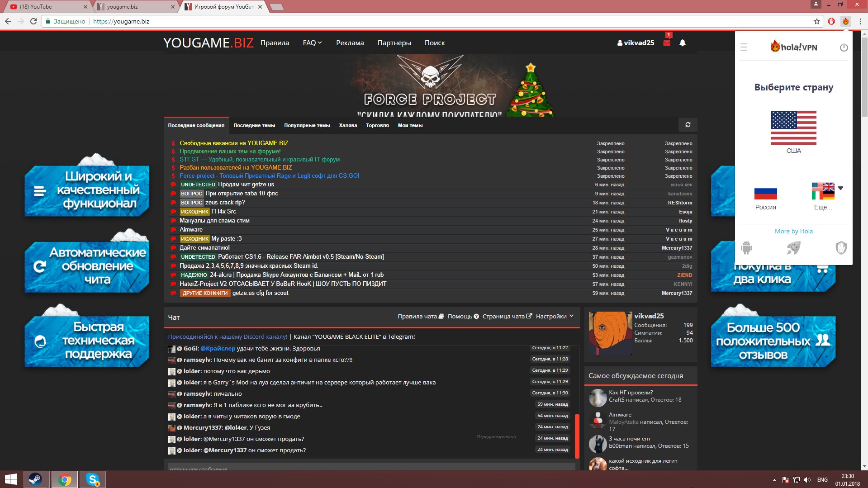Open the Windows Start menu
The height and width of the screenshot is (488, 868).
(x=10, y=479)
